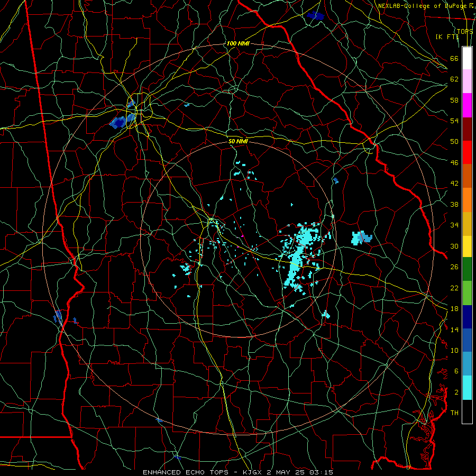
Task: Click the legend value '14'
Action: pyautogui.click(x=454, y=329)
